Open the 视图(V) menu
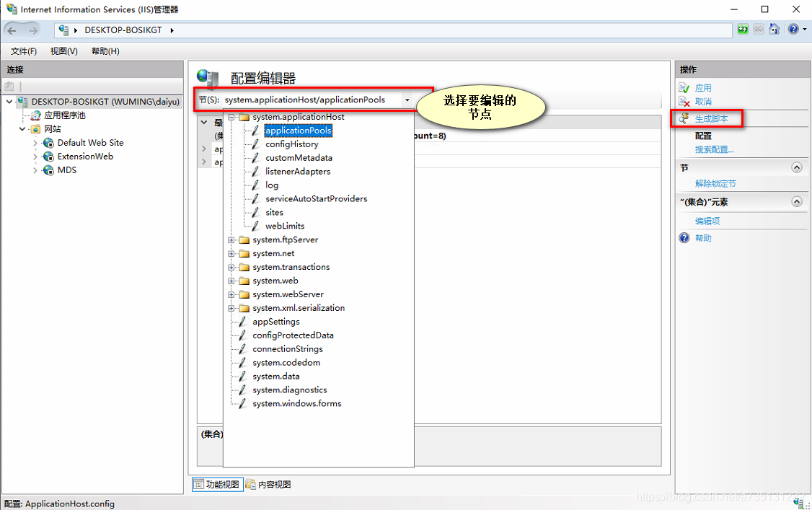This screenshot has height=510, width=812. point(63,51)
